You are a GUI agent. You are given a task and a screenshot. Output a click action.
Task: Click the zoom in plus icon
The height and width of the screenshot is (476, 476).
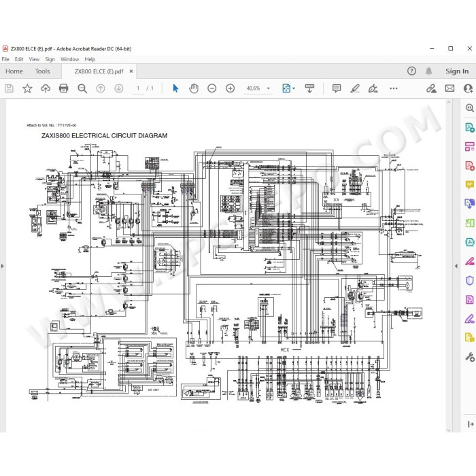click(230, 88)
